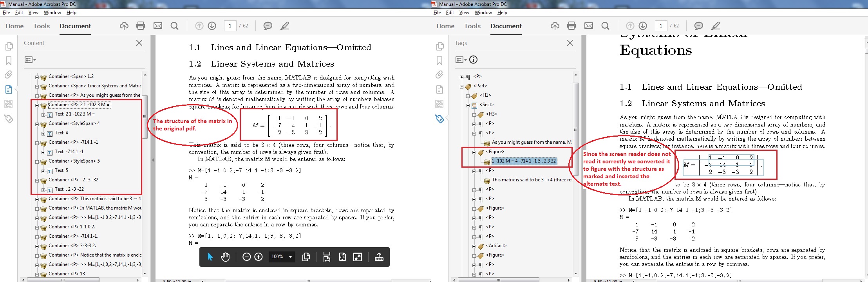Click page number field in right window
This screenshot has width=868, height=282.
pos(661,26)
